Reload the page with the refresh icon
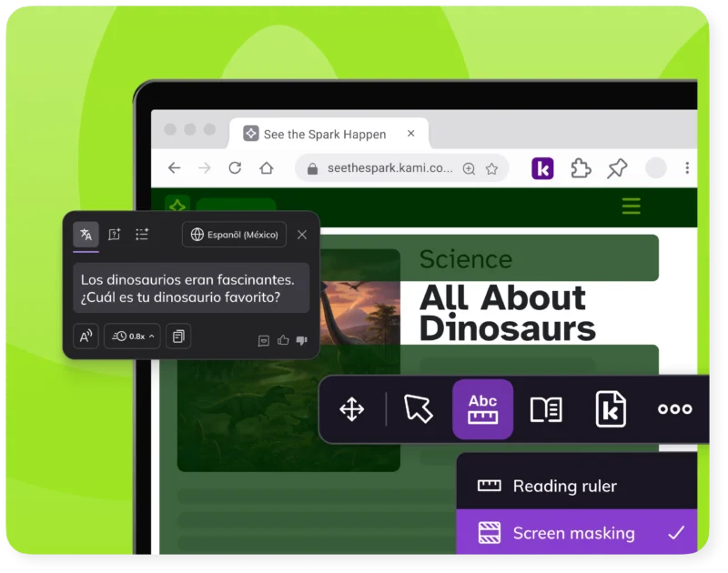728x573 pixels. coord(235,167)
